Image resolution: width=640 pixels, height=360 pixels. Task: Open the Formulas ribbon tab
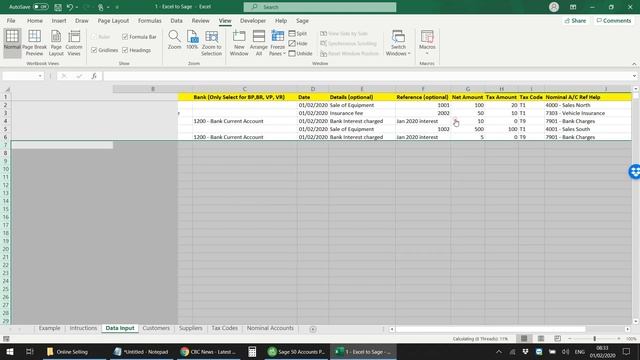pos(149,20)
